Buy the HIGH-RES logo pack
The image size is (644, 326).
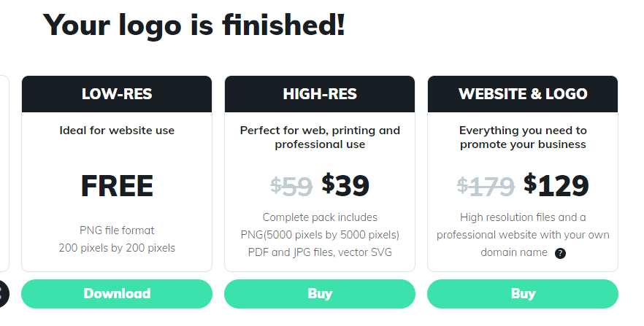click(x=320, y=294)
